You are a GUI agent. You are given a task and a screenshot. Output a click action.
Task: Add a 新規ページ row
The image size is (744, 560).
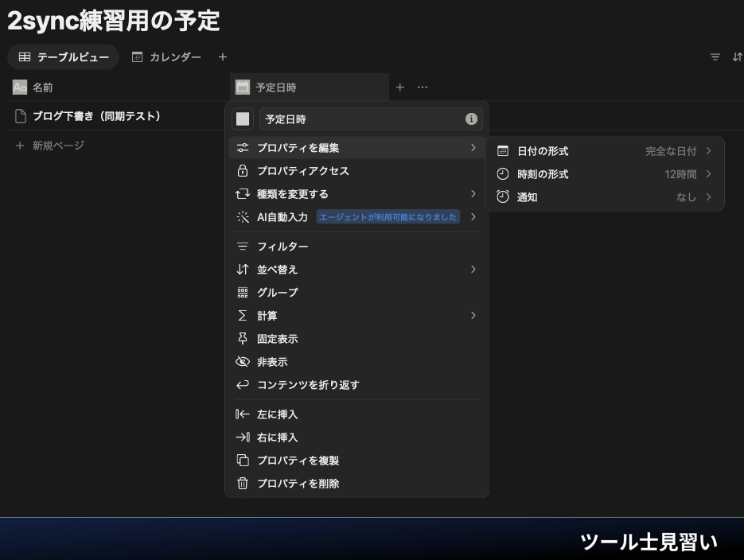pyautogui.click(x=50, y=146)
